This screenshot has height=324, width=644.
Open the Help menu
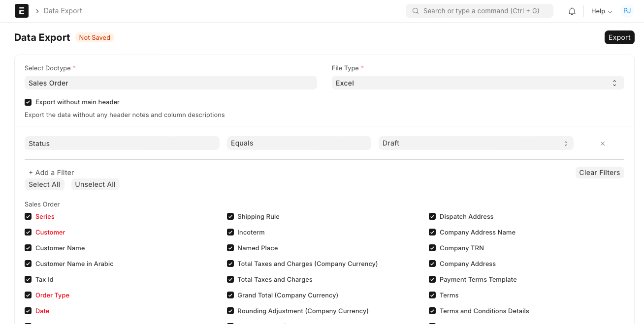(601, 11)
